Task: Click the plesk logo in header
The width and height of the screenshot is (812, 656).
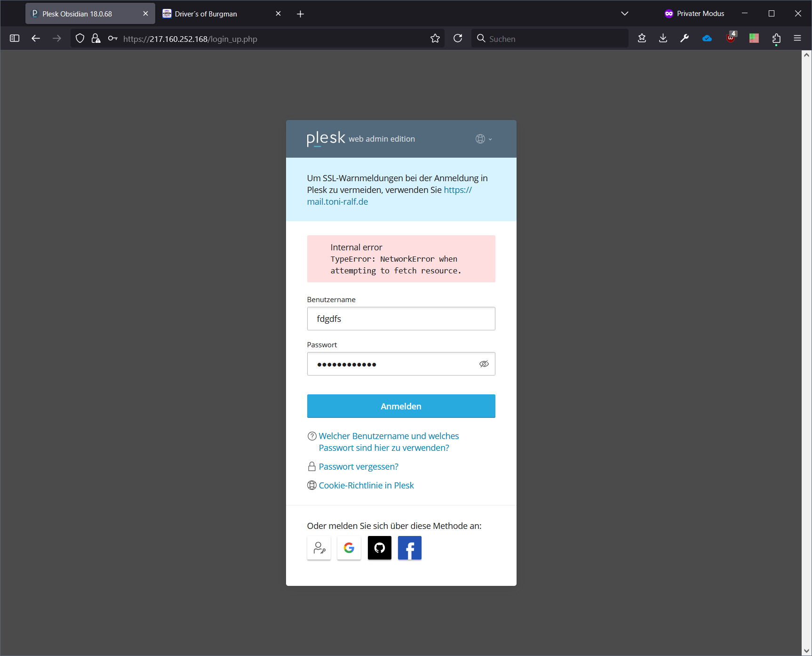Action: pyautogui.click(x=326, y=138)
